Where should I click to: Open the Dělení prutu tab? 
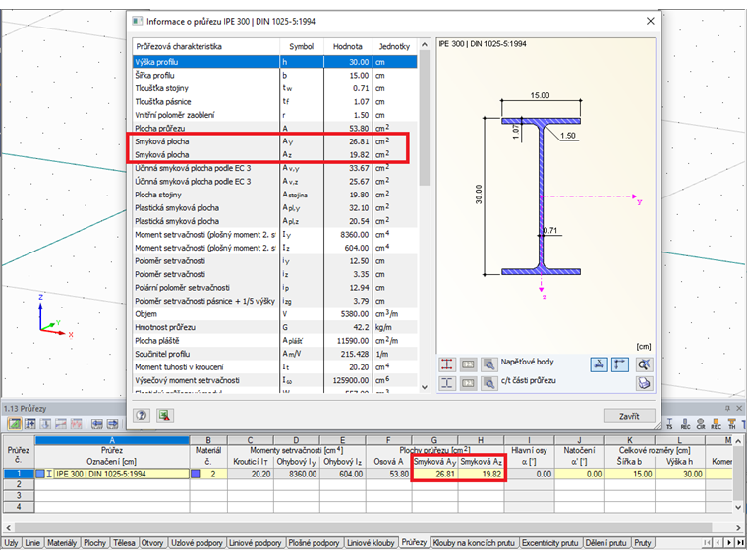pos(606,543)
